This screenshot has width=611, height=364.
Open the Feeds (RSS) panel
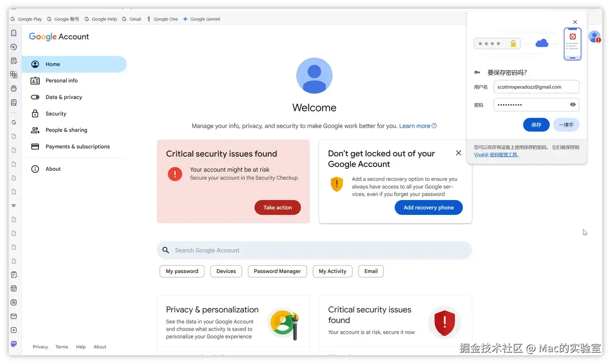tap(14, 303)
